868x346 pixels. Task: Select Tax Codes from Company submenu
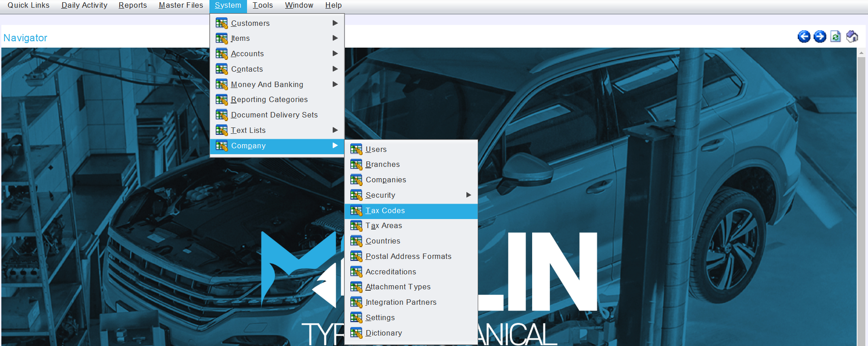pos(411,210)
